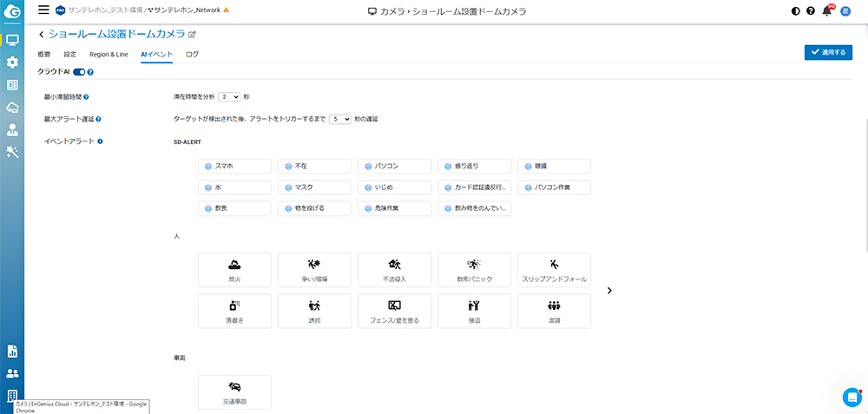
Task: Select the フェンス/壁を登る event card
Action: (395, 311)
